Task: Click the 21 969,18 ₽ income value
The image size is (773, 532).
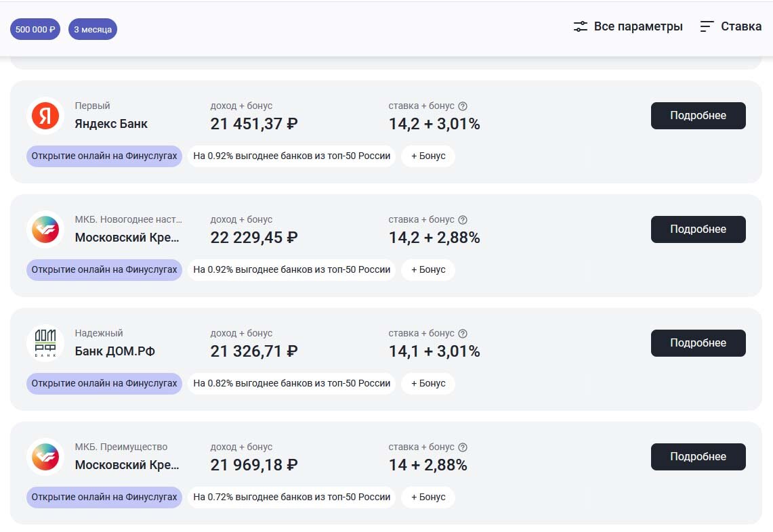Action: (254, 466)
